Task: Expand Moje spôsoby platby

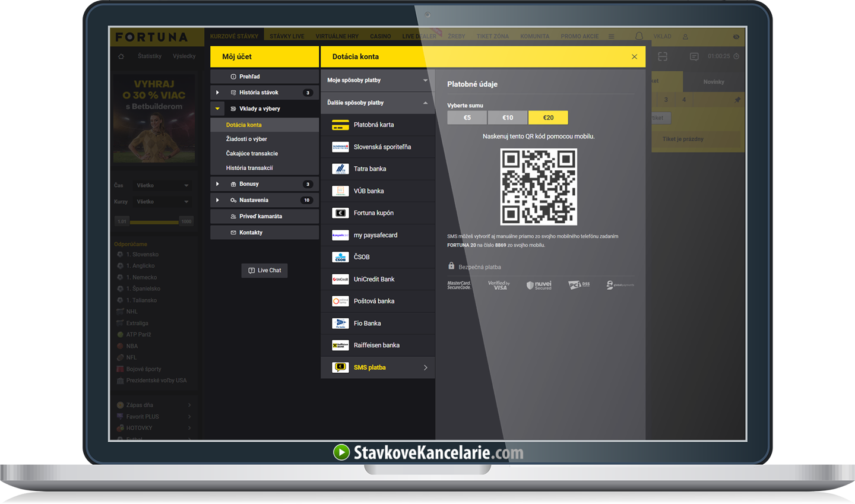Action: (378, 80)
